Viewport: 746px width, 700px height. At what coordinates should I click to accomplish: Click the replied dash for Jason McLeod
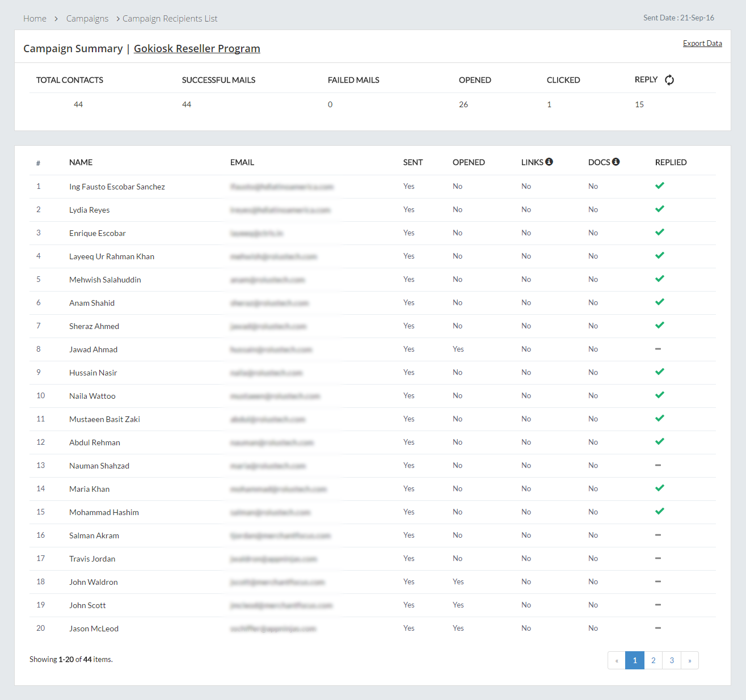(658, 628)
